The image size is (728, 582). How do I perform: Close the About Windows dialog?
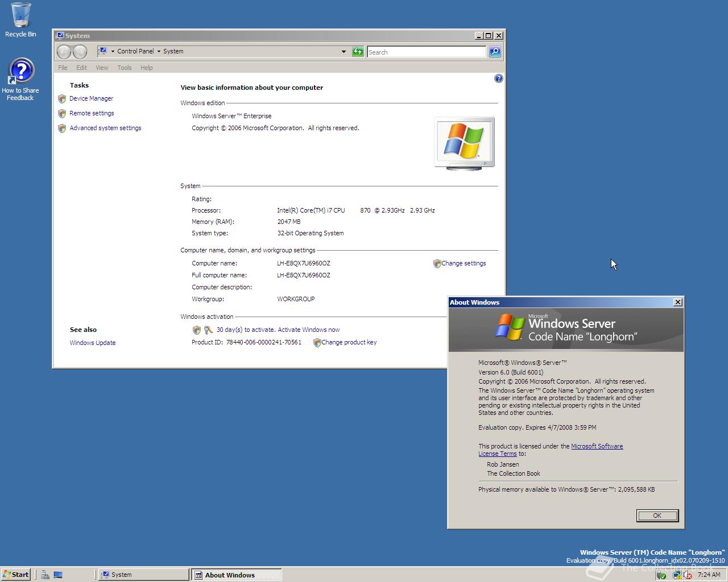click(678, 302)
